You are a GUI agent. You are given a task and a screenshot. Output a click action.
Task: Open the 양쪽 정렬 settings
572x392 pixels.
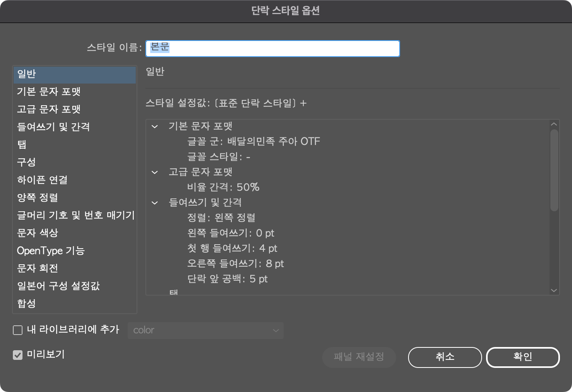pos(37,198)
